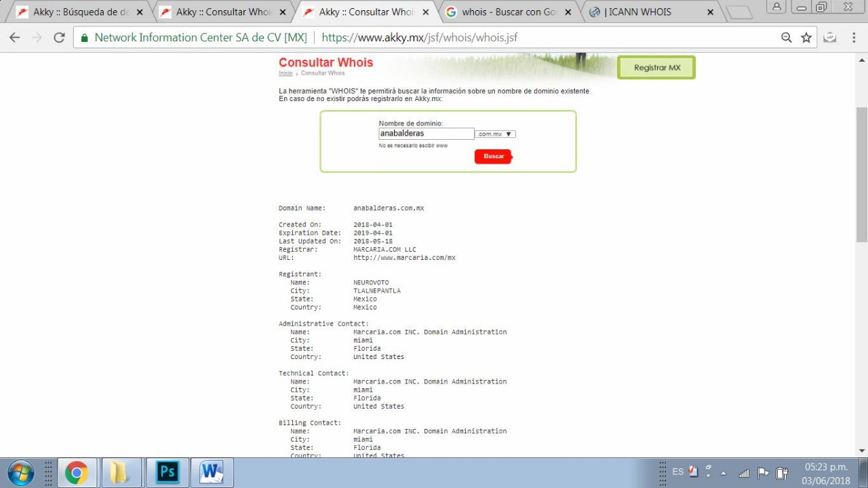Click the network signal tray icon
This screenshot has width=868, height=488.
coord(744,472)
